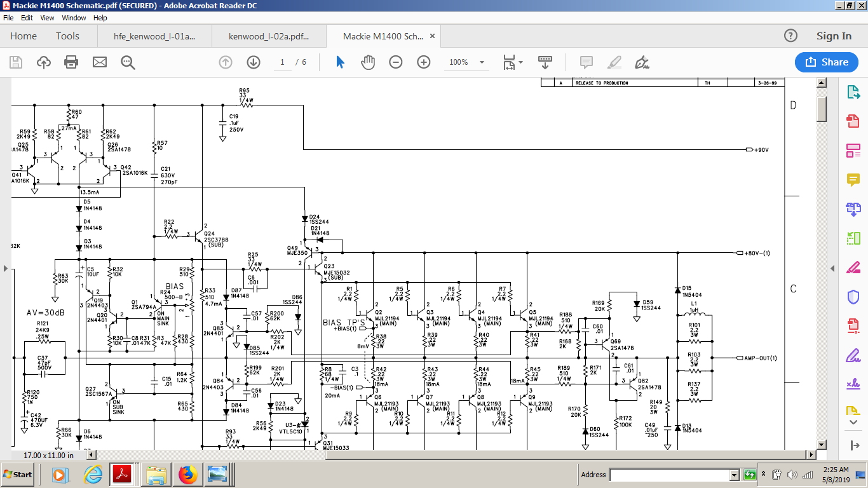Zoom in with the plus icon

coord(424,62)
